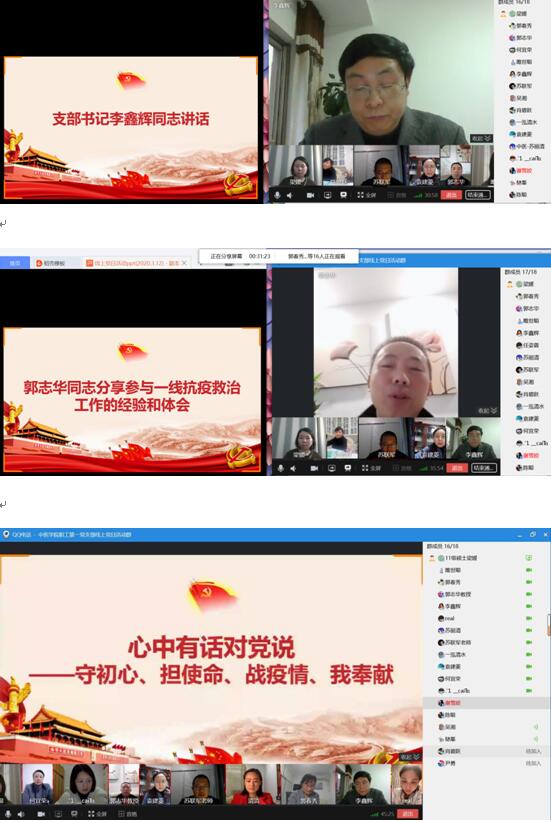Switch to 宫格 grid view in the bottom call toolbar
The image size is (551, 822).
coord(127,814)
